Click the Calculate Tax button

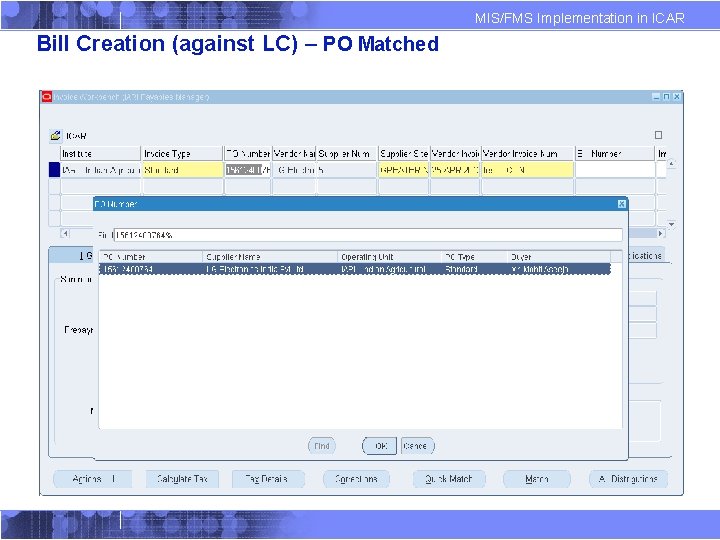pyautogui.click(x=182, y=479)
